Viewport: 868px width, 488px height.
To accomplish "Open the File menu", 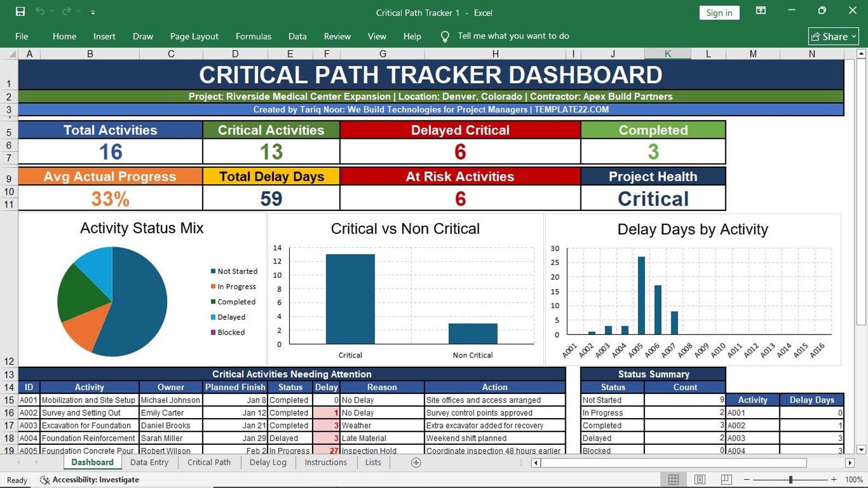I will tap(22, 36).
